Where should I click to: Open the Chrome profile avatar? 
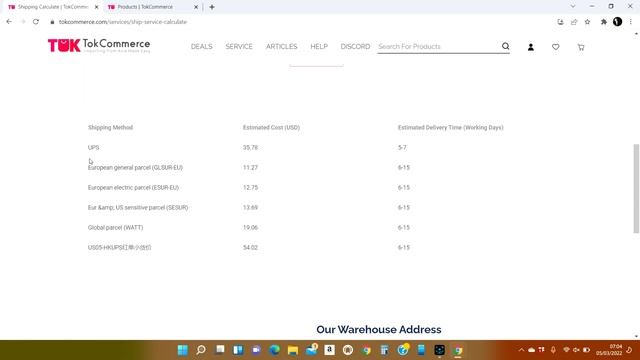coord(617,22)
